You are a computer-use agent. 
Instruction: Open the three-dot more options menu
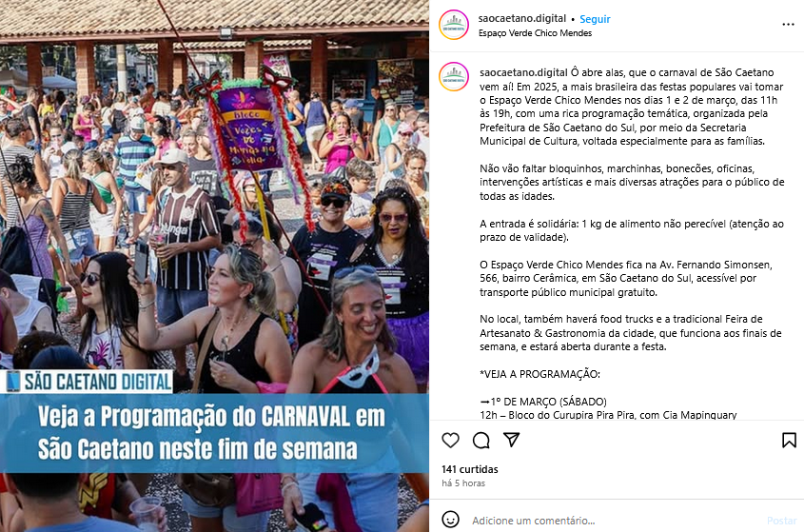click(788, 25)
